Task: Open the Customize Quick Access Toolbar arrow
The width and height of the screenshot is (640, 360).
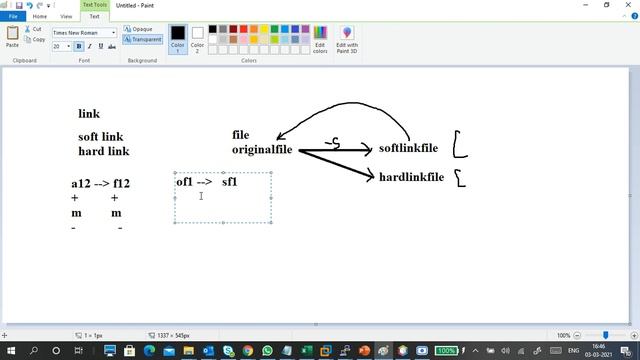Action: 49,6
